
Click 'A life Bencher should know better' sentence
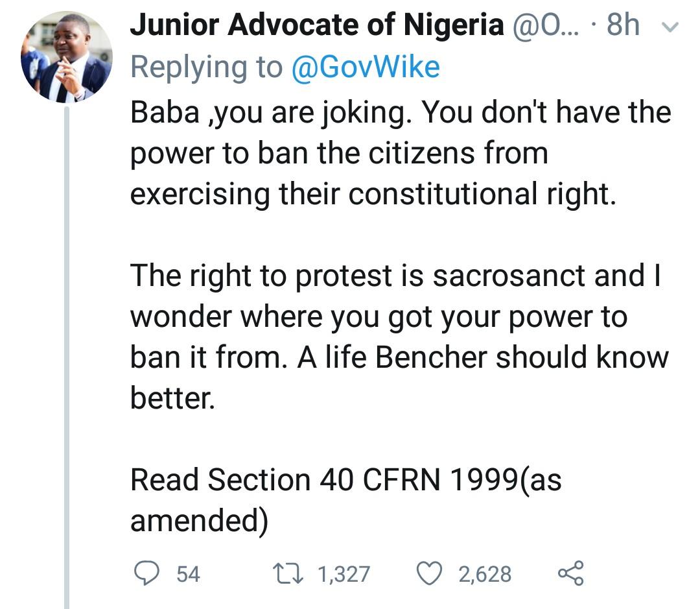(x=482, y=358)
